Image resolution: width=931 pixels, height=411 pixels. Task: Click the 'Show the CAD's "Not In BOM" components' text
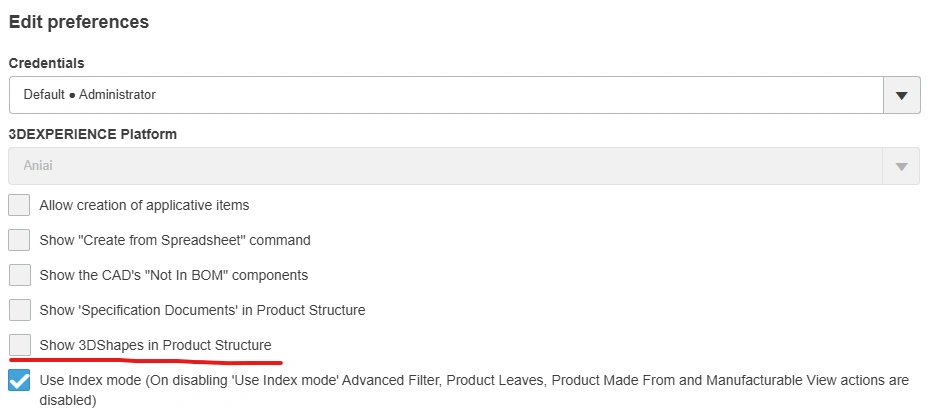[x=173, y=275]
